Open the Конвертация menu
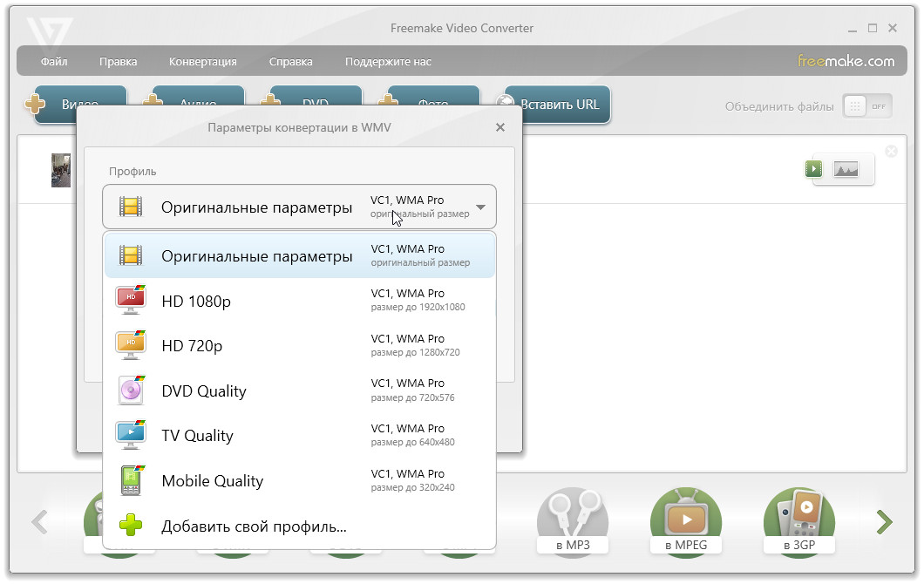 (x=202, y=62)
